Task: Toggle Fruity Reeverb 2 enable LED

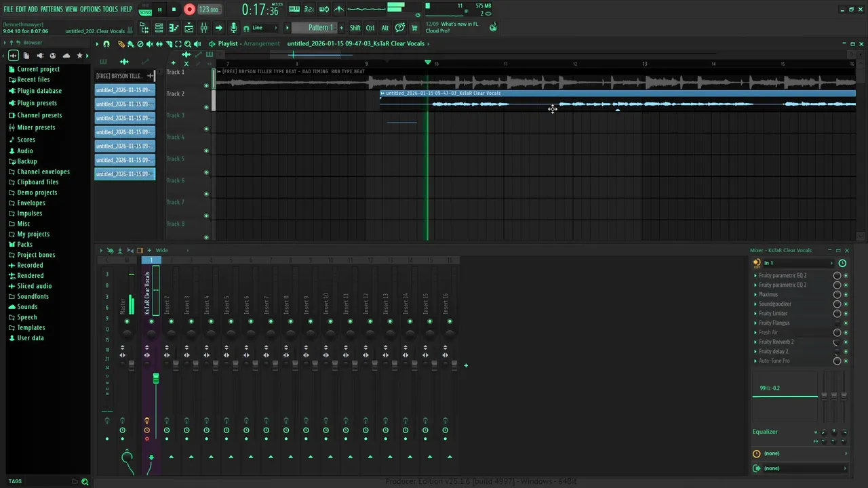Action: 846,342
